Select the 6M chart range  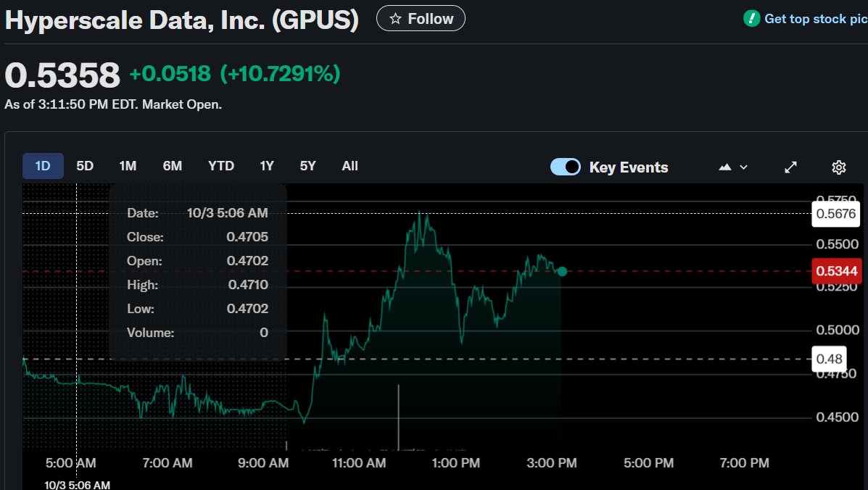point(172,166)
